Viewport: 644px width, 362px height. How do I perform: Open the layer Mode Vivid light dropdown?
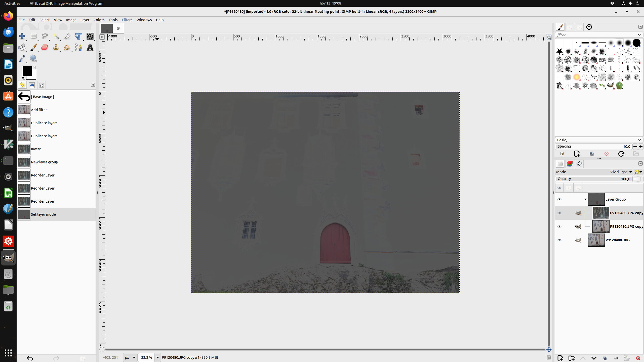coord(621,172)
